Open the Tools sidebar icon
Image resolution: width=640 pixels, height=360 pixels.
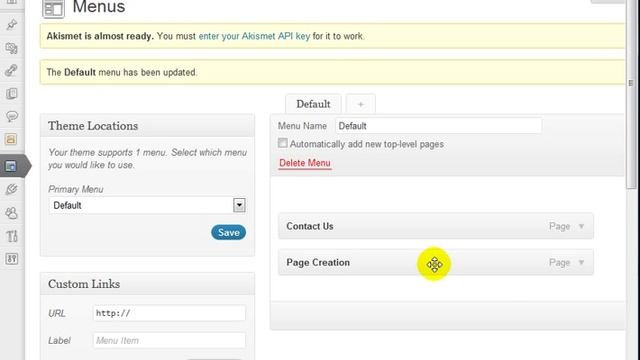11,236
